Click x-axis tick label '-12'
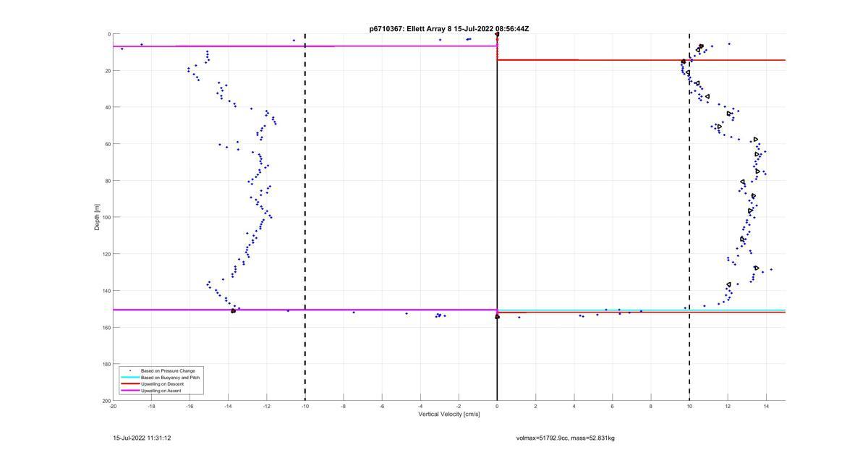This screenshot has height=450, width=868. point(266,406)
